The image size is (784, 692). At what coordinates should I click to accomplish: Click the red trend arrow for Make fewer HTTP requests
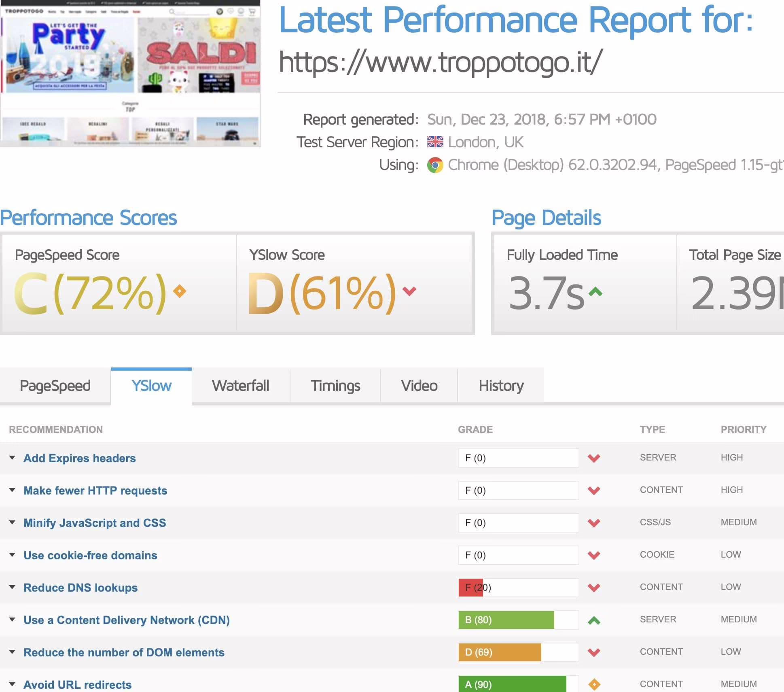pos(594,490)
